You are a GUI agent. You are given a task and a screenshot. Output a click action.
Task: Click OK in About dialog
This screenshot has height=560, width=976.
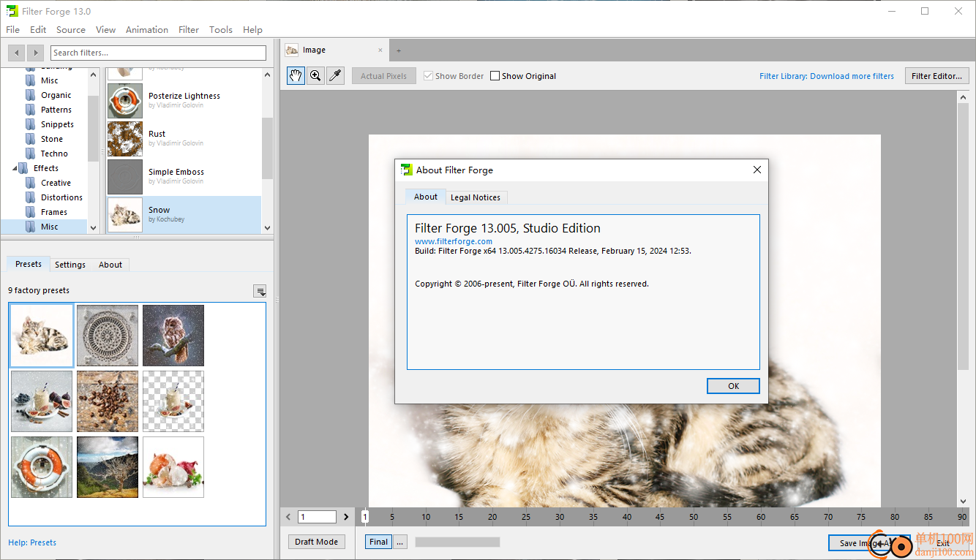tap(733, 386)
